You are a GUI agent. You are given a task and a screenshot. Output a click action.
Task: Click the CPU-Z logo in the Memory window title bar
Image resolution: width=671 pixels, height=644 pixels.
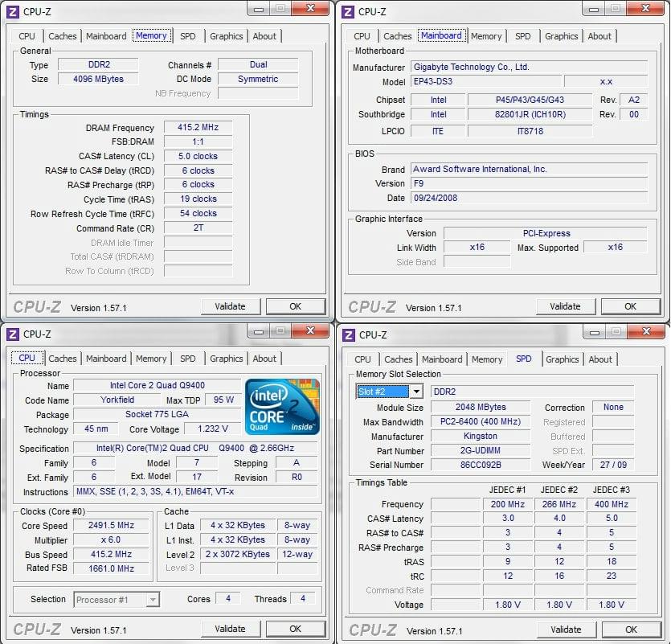(x=13, y=12)
